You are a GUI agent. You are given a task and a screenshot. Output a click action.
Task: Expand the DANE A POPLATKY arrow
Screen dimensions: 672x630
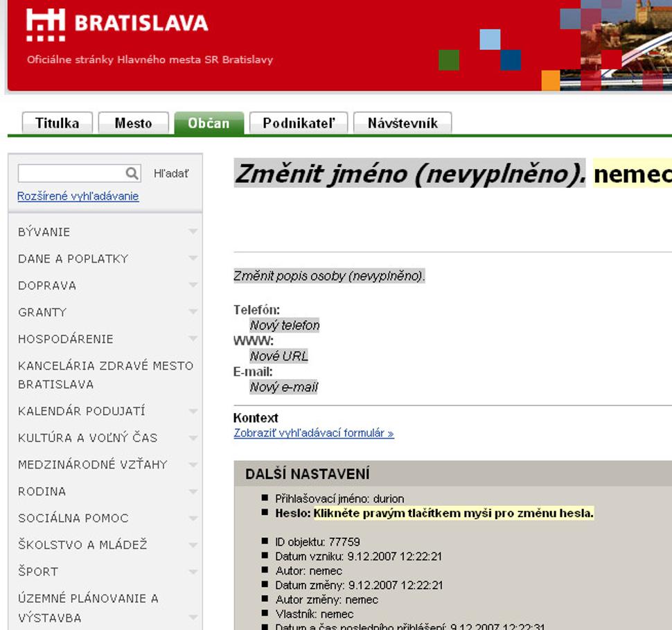tap(193, 259)
